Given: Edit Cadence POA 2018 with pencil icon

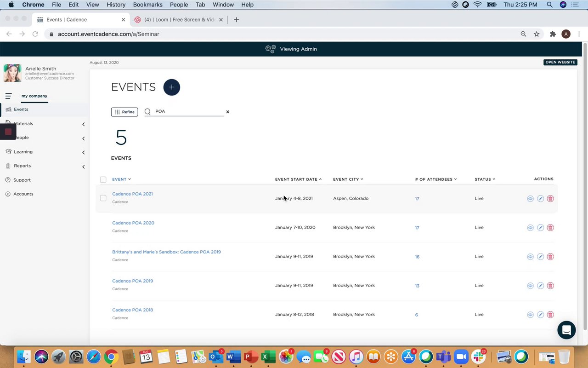Looking at the screenshot, I should pos(540,315).
